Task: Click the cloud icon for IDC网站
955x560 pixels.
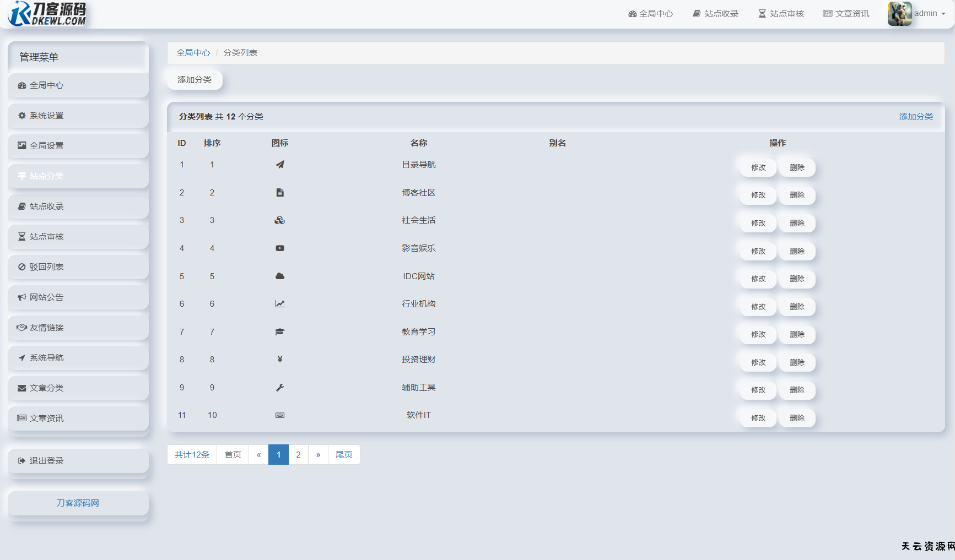Action: (280, 276)
